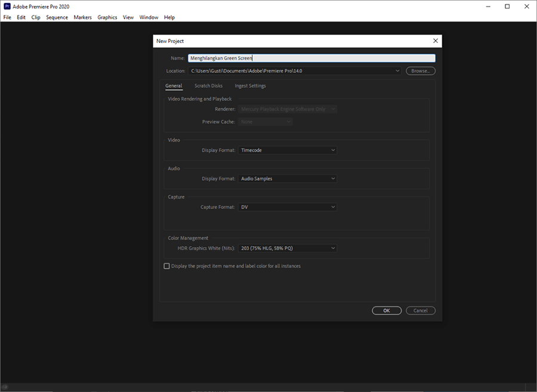
Task: Click the Browse button for location
Action: click(421, 71)
